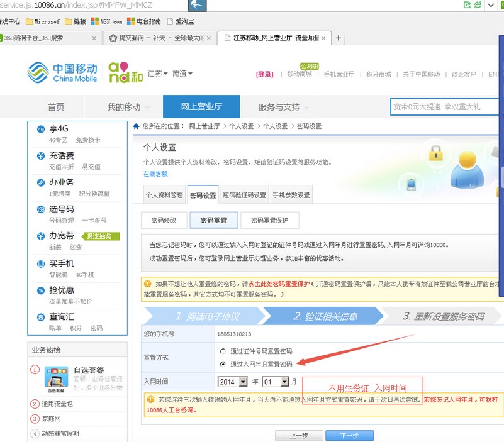This screenshot has height=442, width=504.
Task: Go to the 首页 navigation tab
Action: [x=56, y=107]
